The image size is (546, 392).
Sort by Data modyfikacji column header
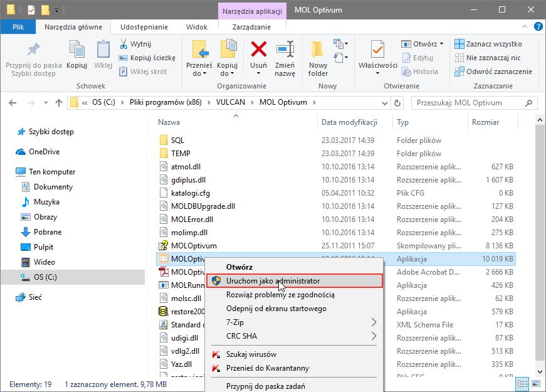click(x=349, y=122)
